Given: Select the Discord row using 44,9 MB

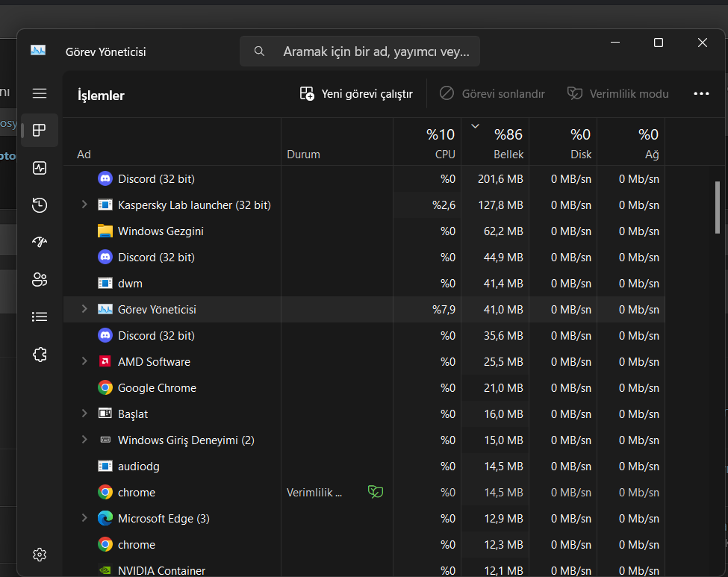Looking at the screenshot, I should point(364,258).
